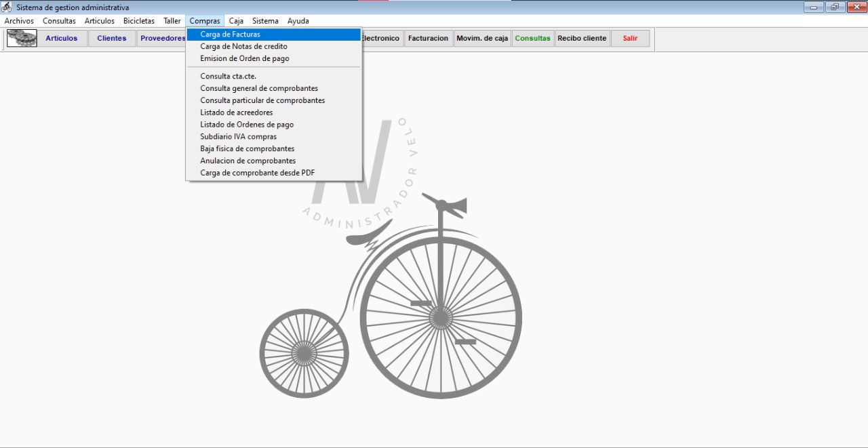The width and height of the screenshot is (868, 448).
Task: Restore down the application window
Action: tap(835, 7)
